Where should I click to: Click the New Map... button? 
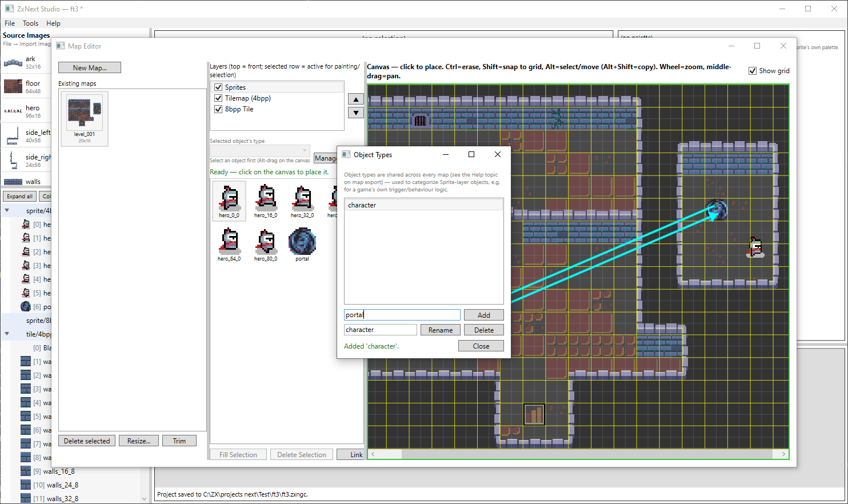pyautogui.click(x=90, y=67)
